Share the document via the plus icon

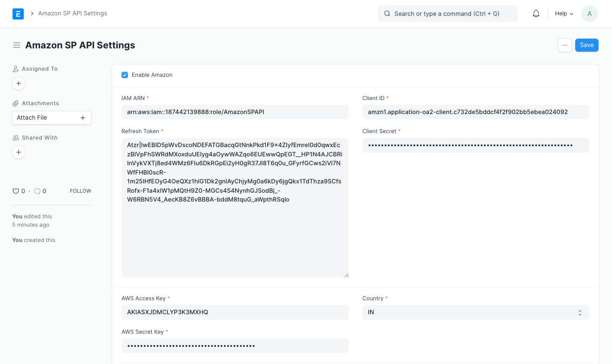[x=18, y=152]
